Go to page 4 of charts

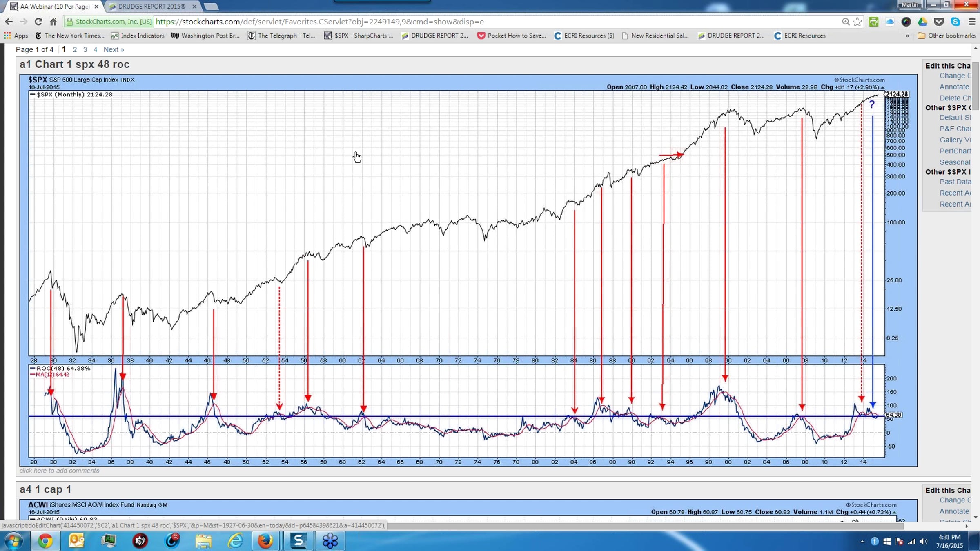coord(95,49)
